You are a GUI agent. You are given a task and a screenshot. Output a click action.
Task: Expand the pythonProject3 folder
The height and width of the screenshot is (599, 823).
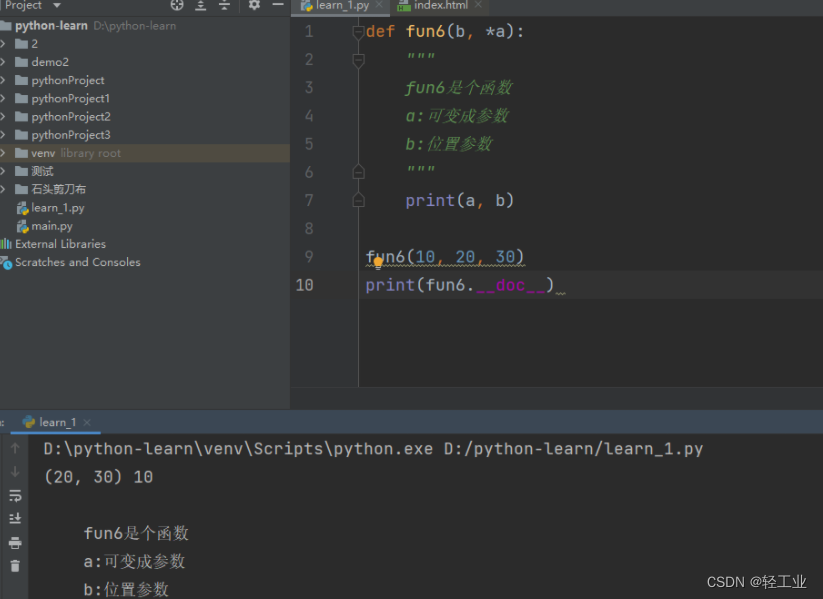click(3, 135)
